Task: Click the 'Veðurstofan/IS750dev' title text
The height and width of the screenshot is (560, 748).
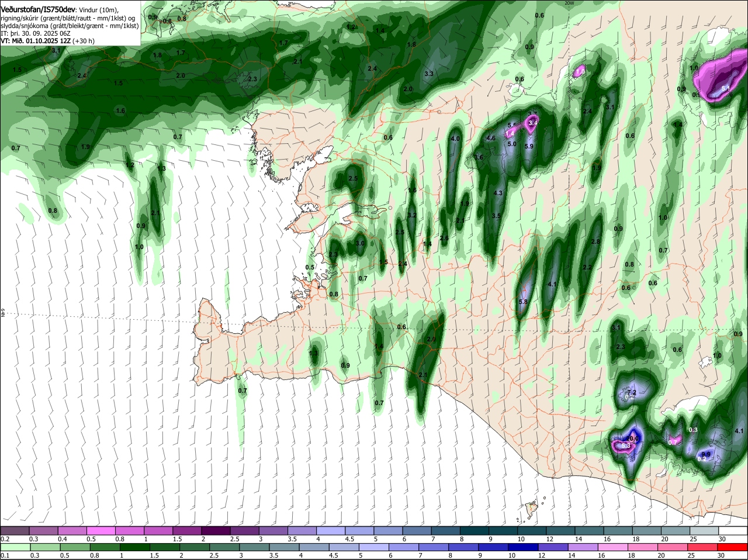Action: (x=38, y=10)
